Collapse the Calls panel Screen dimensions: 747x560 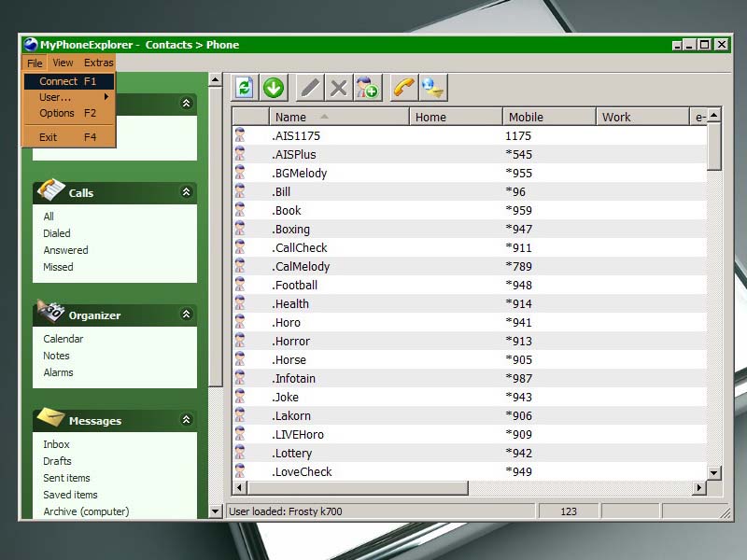(186, 192)
